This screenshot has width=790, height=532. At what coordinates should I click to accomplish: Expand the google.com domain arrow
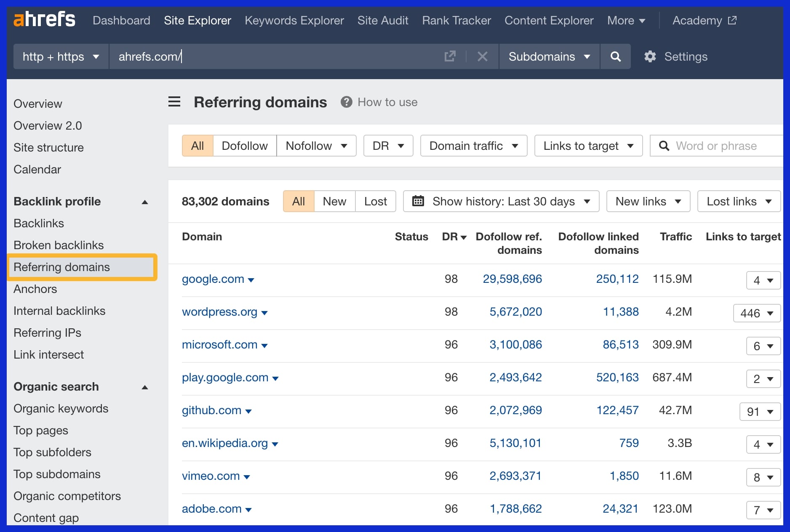[x=251, y=280]
